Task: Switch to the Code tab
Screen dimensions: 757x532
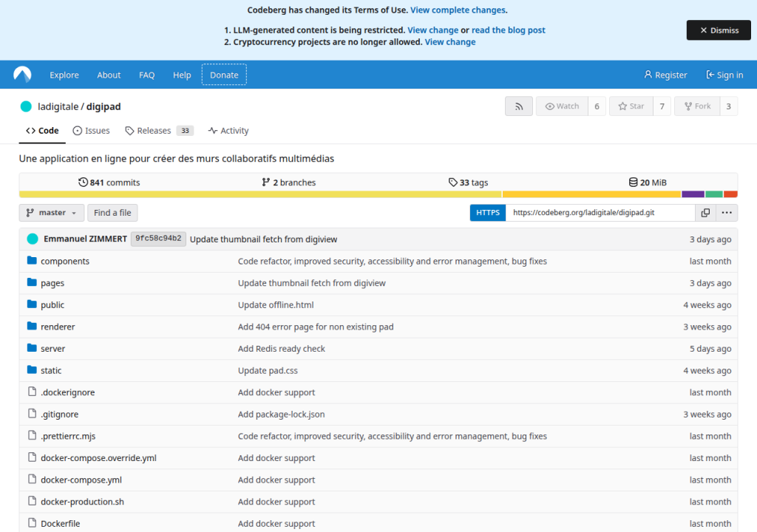Action: [x=42, y=130]
